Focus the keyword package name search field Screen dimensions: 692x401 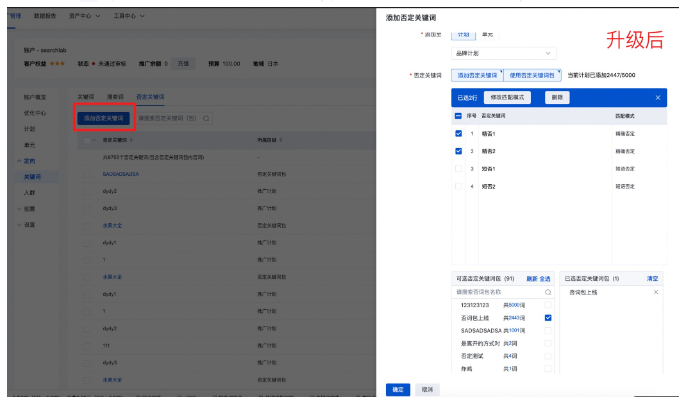tap(495, 291)
